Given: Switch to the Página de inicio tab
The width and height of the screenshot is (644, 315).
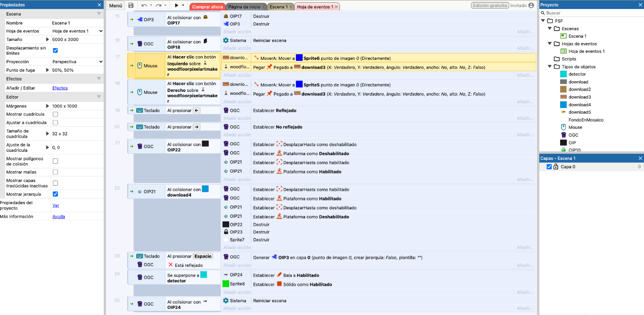Looking at the screenshot, I should (x=244, y=7).
